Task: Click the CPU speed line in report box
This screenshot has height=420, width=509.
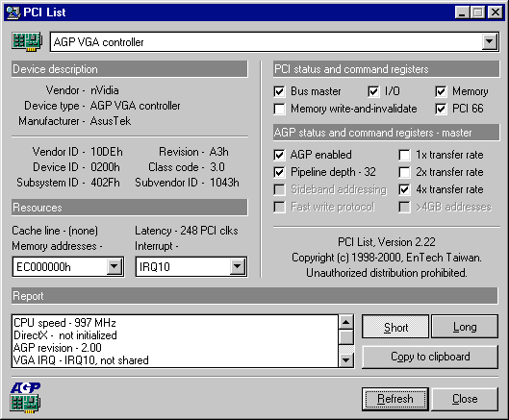Action: pyautogui.click(x=64, y=323)
